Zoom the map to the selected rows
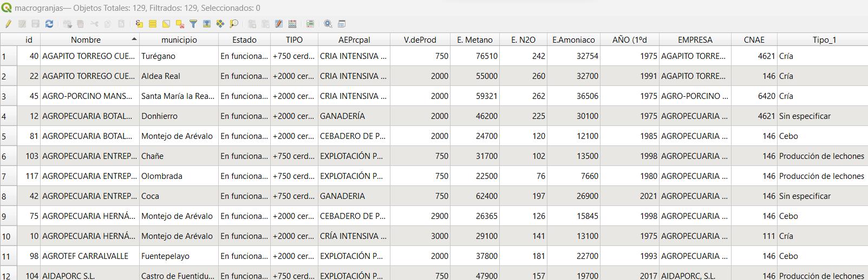 tap(234, 24)
